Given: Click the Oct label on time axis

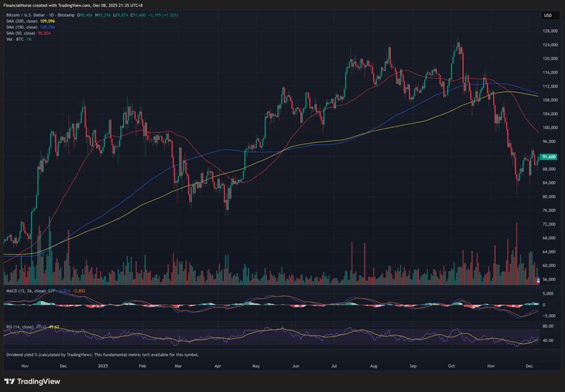Looking at the screenshot, I should [x=452, y=365].
